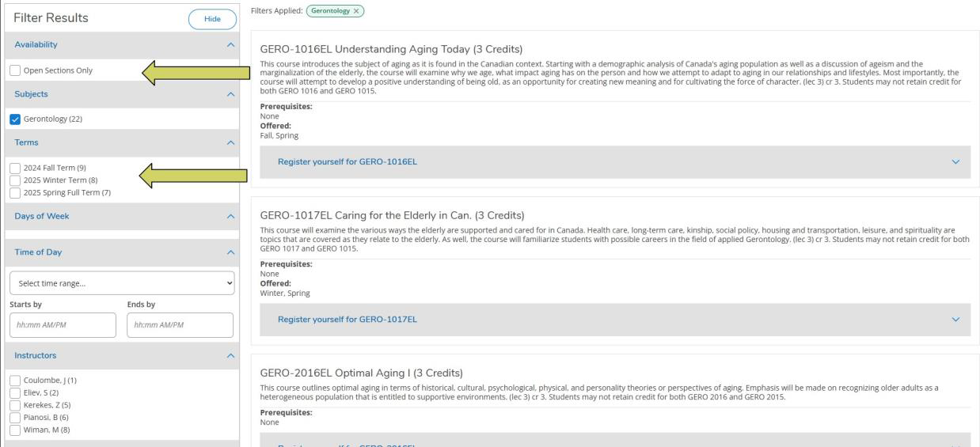Collapse the Time of Day section
The height and width of the screenshot is (447, 980).
click(x=230, y=252)
